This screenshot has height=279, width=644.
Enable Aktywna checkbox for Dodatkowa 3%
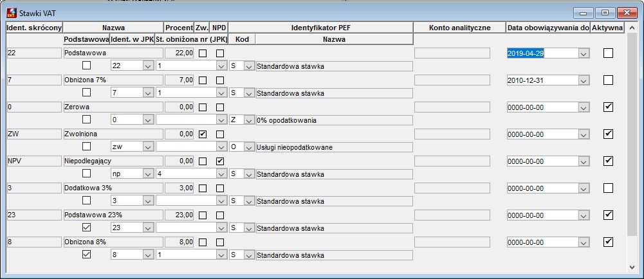tap(608, 188)
